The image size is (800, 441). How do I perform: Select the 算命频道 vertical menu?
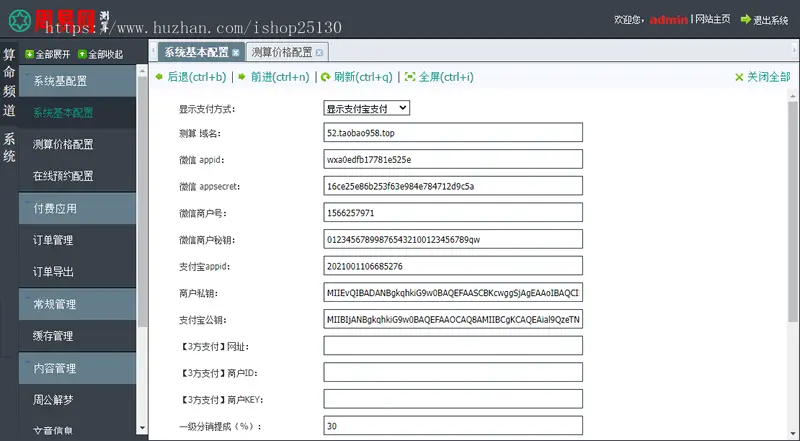(9, 82)
